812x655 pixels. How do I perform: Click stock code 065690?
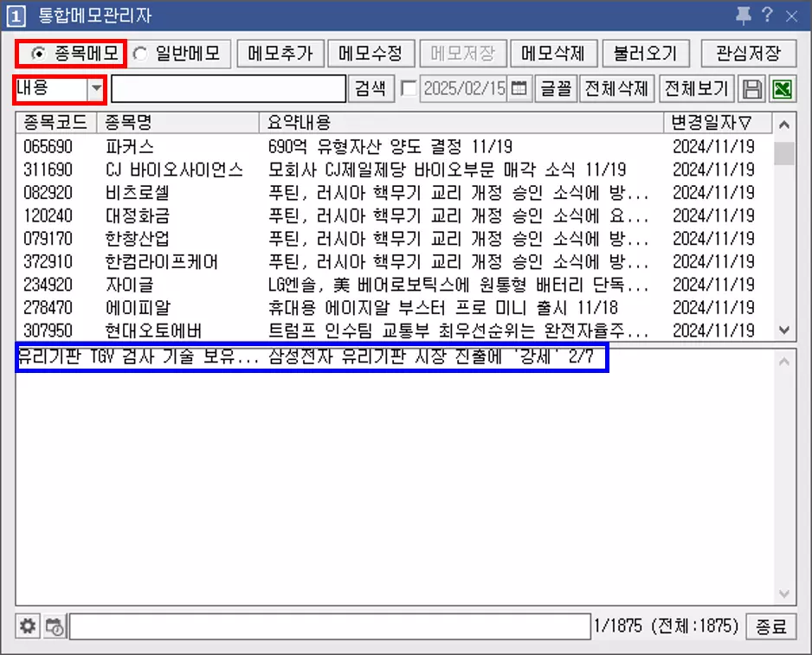click(48, 146)
